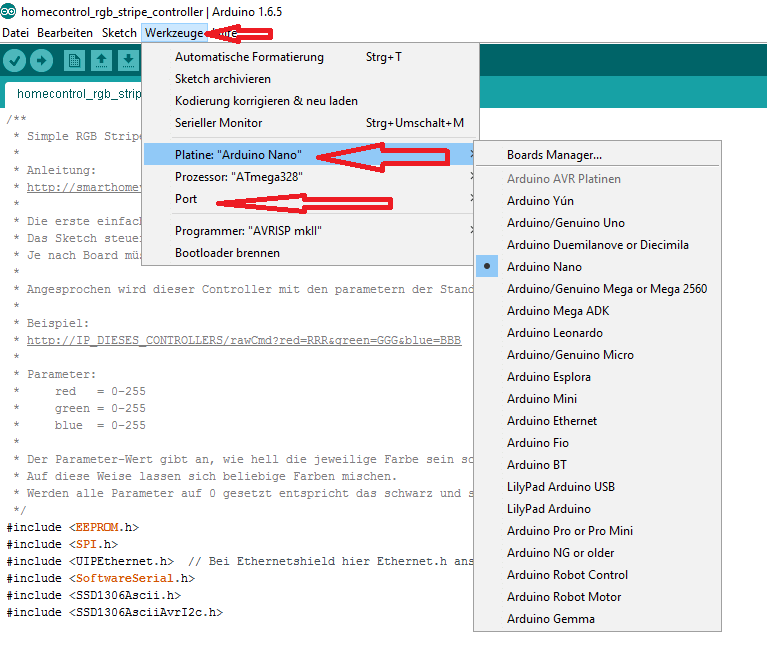Click the Open sketch up-arrow icon

pos(101,61)
